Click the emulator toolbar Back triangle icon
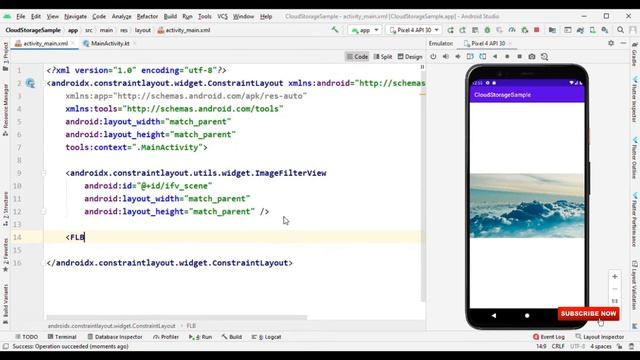Image resolution: width=640 pixels, height=360 pixels. point(495,56)
